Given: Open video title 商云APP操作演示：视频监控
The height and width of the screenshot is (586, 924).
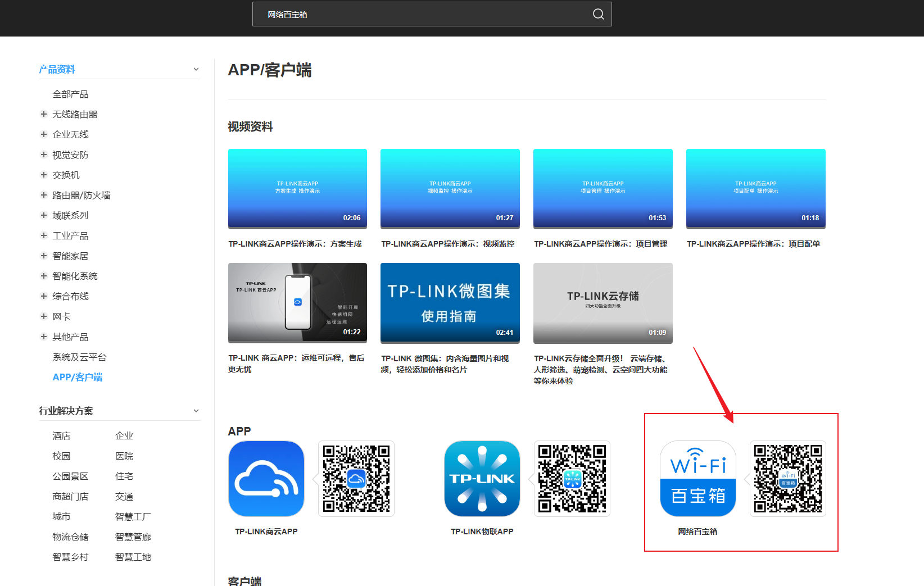Looking at the screenshot, I should click(448, 244).
